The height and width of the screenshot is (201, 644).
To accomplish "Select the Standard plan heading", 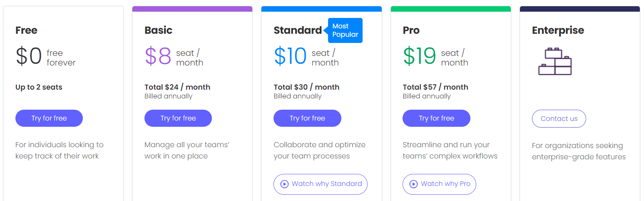I will coord(298,30).
